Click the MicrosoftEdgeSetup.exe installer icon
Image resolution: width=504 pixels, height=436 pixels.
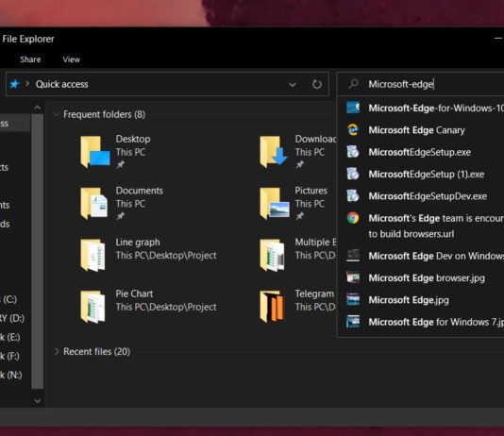(x=353, y=152)
